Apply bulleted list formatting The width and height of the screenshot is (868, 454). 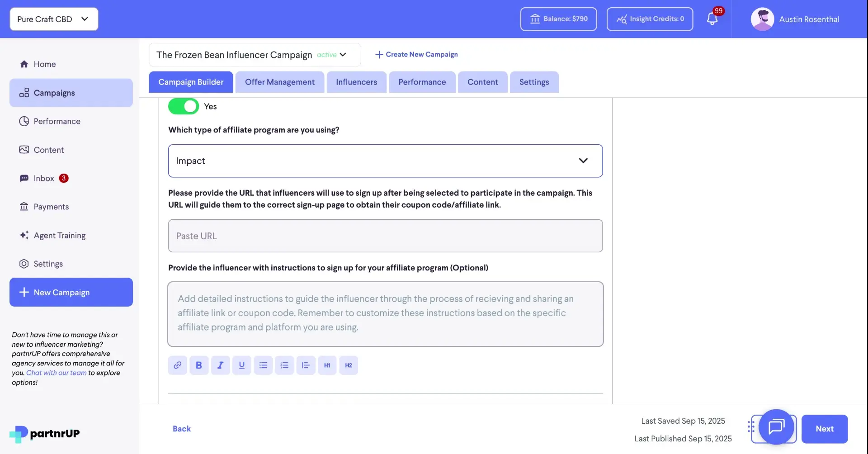263,365
